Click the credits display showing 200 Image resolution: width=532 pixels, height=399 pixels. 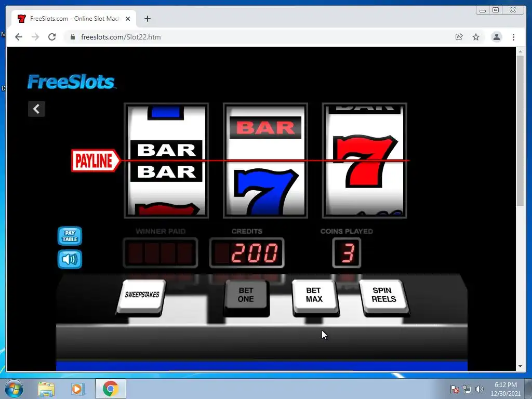(247, 253)
